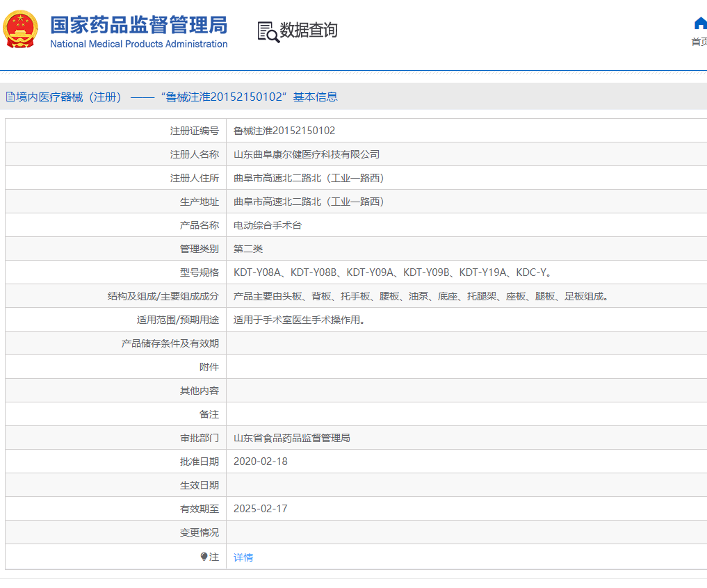Open the 首页 home icon

(700, 24)
